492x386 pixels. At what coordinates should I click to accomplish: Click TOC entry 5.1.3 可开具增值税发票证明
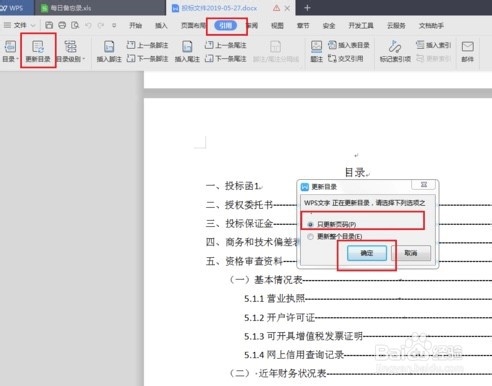(x=303, y=336)
